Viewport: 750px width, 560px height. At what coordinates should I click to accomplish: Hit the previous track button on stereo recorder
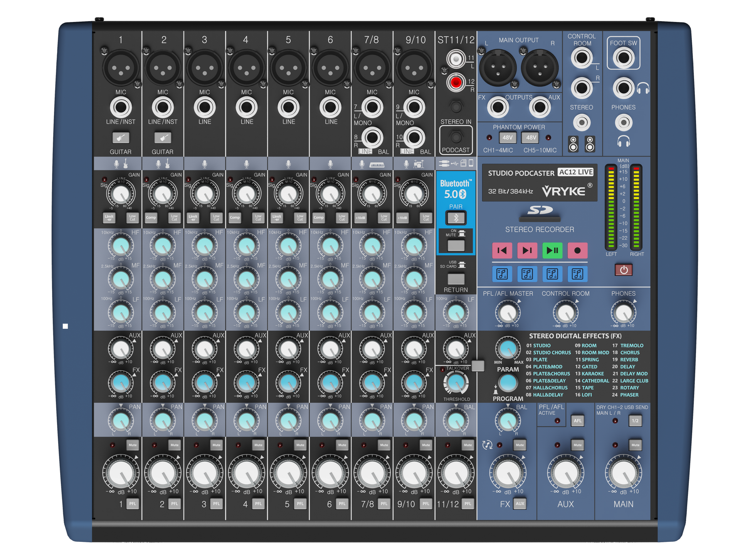502,251
